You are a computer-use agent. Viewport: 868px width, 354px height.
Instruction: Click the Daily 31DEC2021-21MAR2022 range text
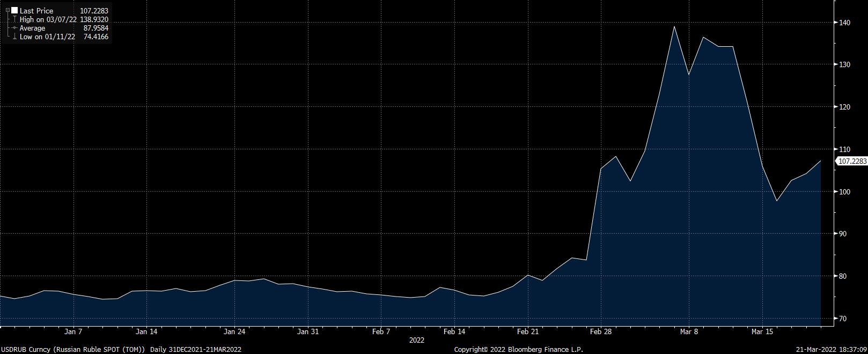(196, 349)
